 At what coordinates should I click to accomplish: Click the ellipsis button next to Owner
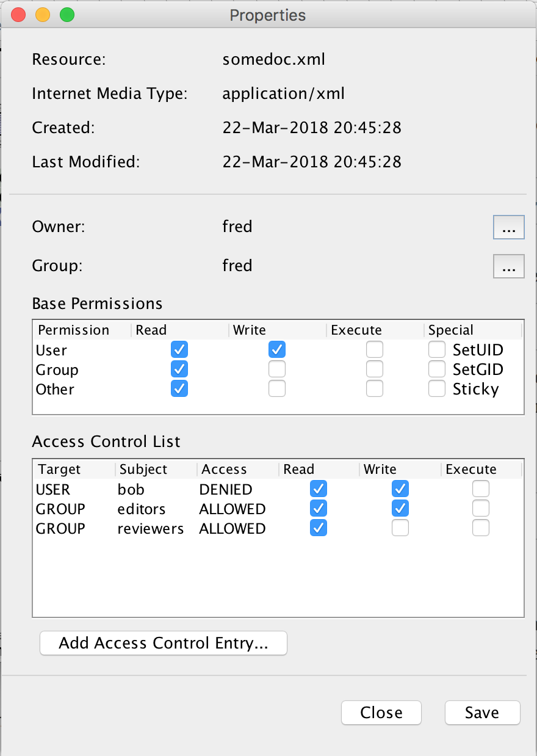click(x=508, y=227)
